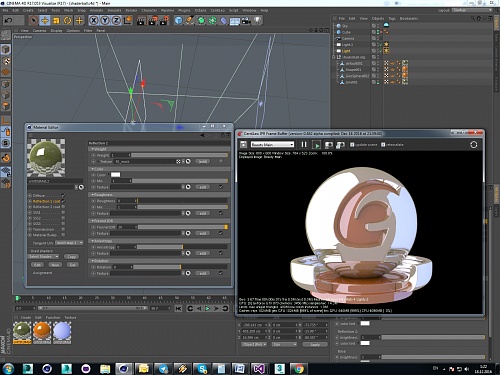The image size is (500, 375).
Task: Click the green play icon in the Frame Buffer
Action: pos(317,145)
